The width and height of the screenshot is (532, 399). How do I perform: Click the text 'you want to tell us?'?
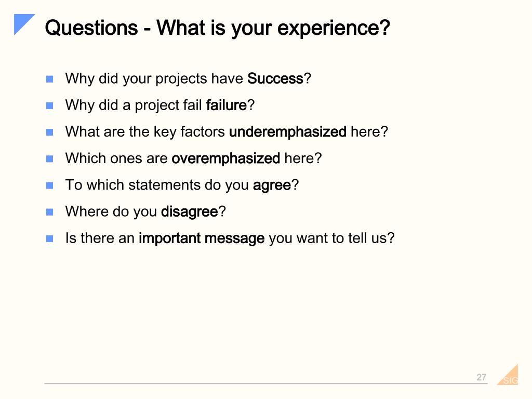click(332, 238)
